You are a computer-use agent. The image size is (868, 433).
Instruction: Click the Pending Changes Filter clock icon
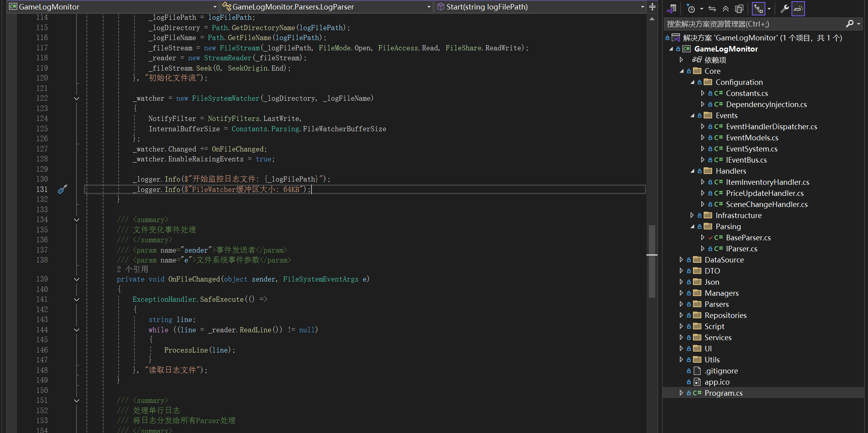[x=691, y=9]
